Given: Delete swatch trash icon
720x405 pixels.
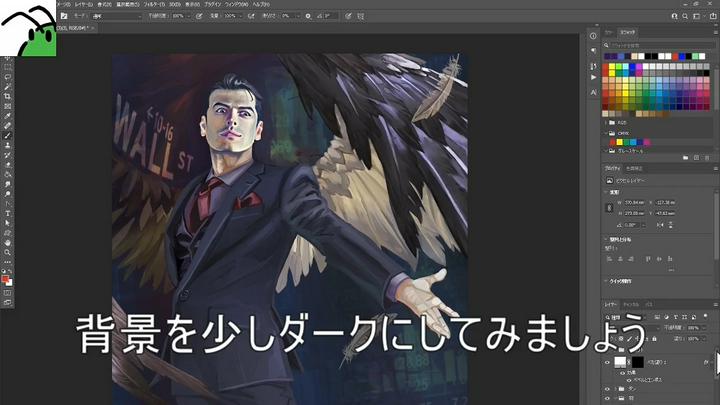Looking at the screenshot, I should [x=707, y=158].
